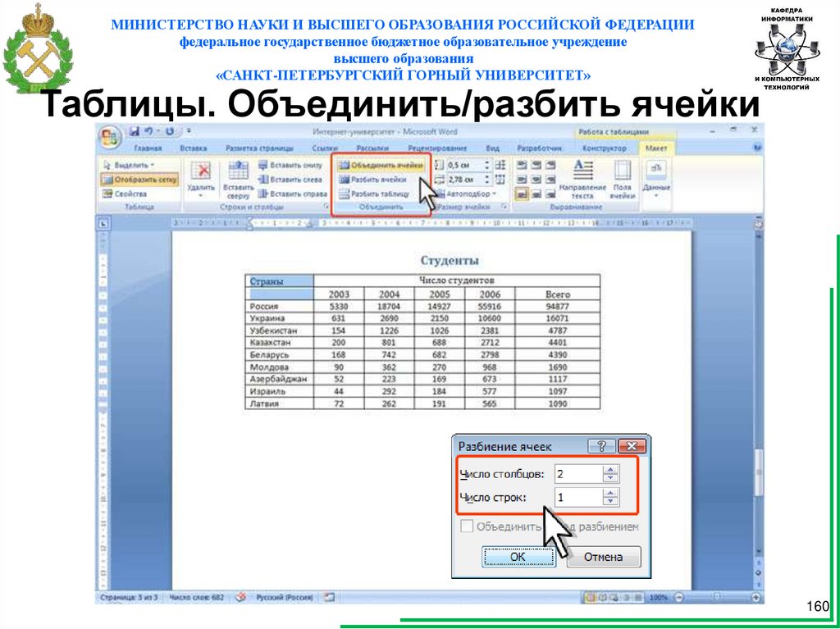Click distribute columns evenly icon

point(501,180)
